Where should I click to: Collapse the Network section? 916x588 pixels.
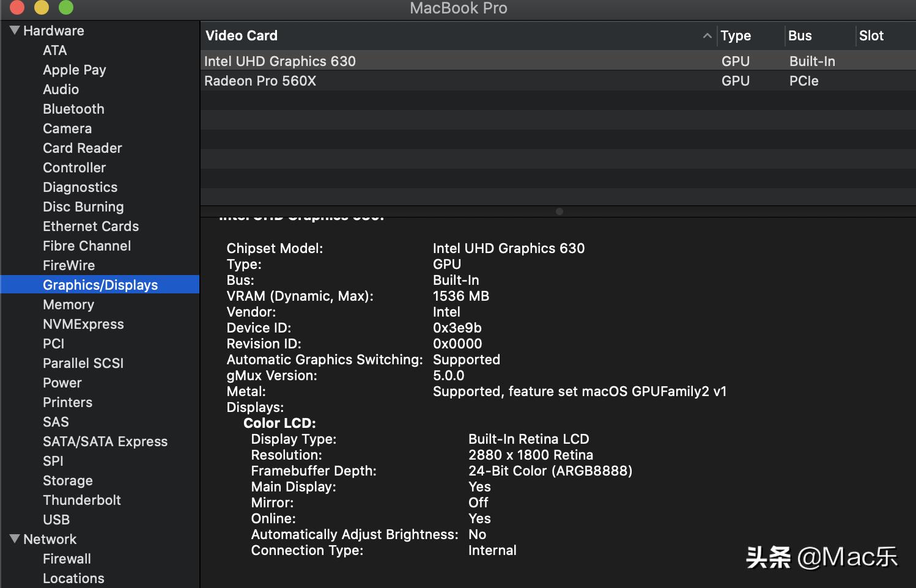click(14, 539)
